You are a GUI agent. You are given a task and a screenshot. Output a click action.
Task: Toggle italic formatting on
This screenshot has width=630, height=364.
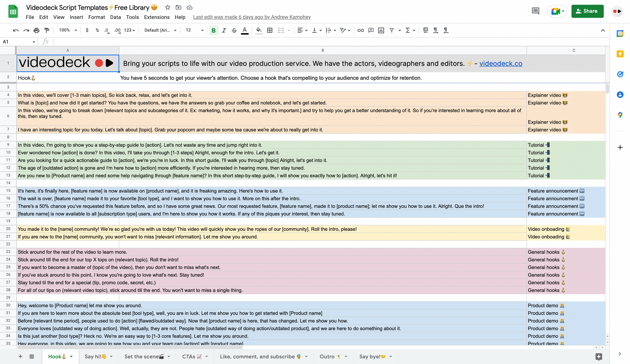pyautogui.click(x=224, y=30)
